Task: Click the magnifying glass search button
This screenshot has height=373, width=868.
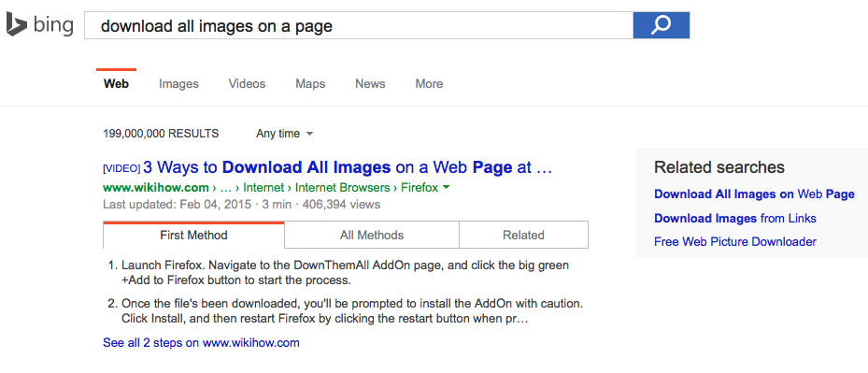Action: click(661, 25)
